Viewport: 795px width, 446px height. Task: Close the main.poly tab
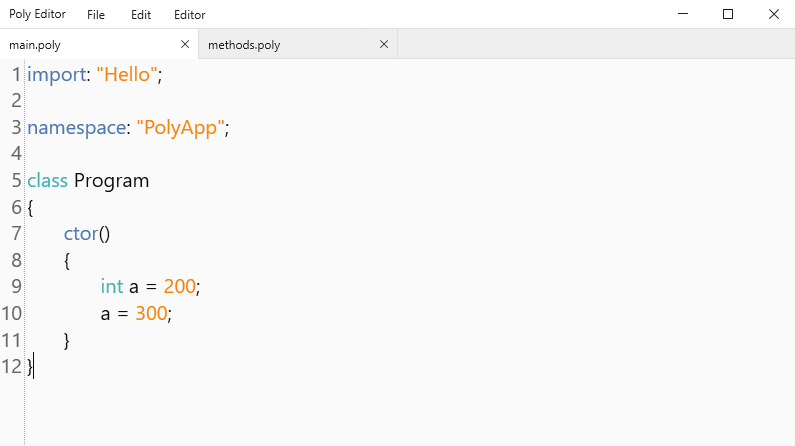point(184,44)
